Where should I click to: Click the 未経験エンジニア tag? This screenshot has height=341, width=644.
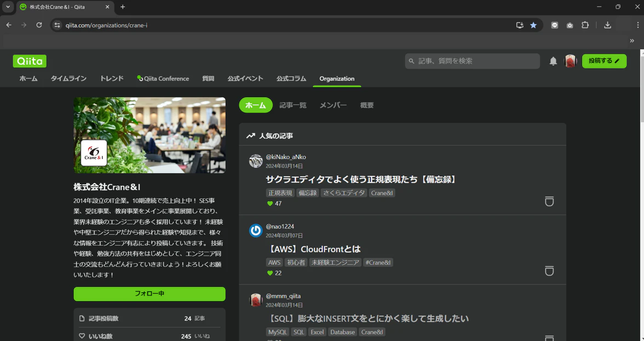(335, 263)
